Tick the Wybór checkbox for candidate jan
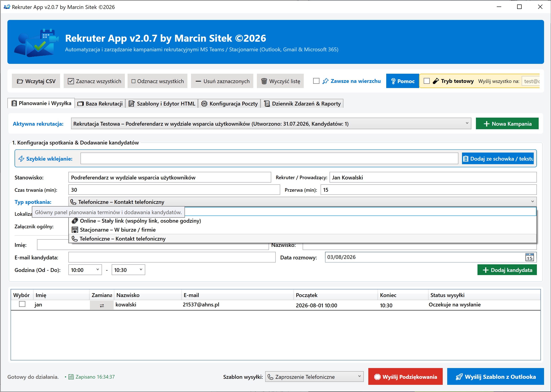Screen dimensions: 551x392 tap(22, 304)
